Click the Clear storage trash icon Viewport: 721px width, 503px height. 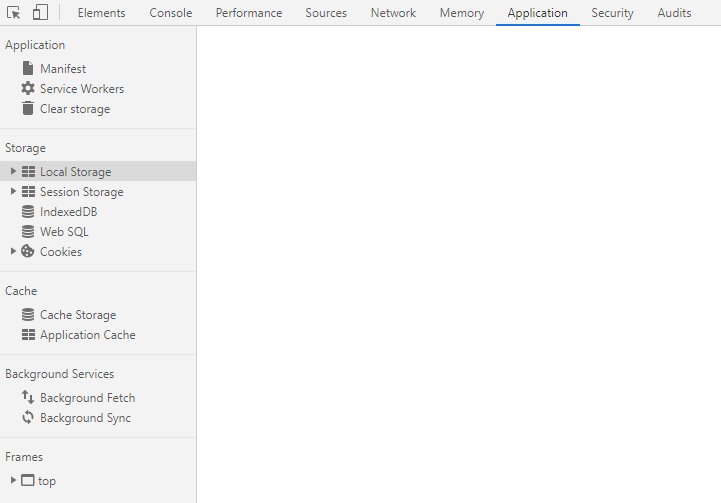pos(28,108)
